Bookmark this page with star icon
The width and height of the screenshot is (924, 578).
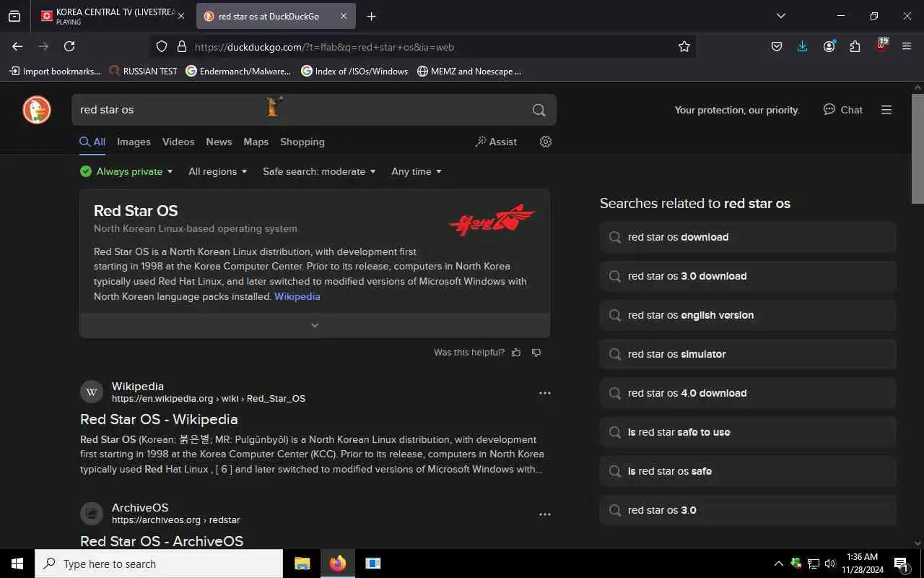point(684,47)
